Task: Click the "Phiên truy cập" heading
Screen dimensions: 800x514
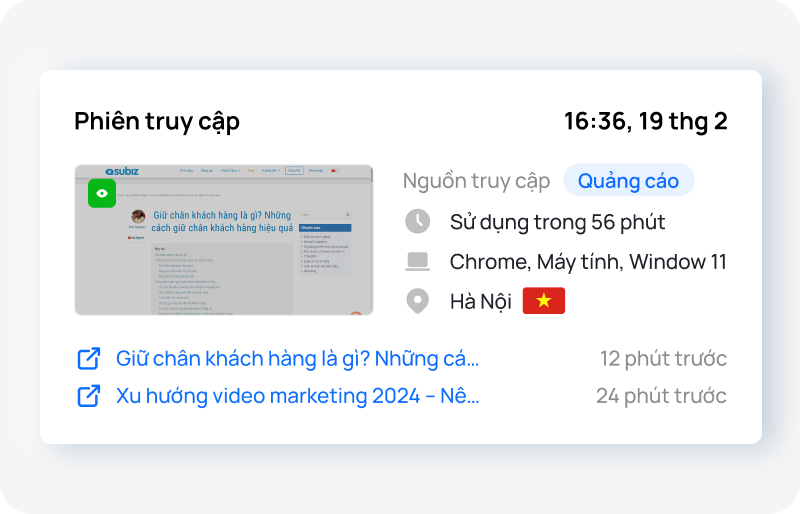Action: coord(157,122)
